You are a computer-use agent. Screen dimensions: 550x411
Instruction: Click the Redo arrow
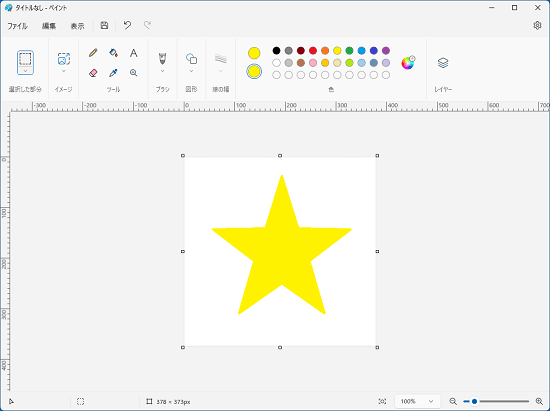147,25
